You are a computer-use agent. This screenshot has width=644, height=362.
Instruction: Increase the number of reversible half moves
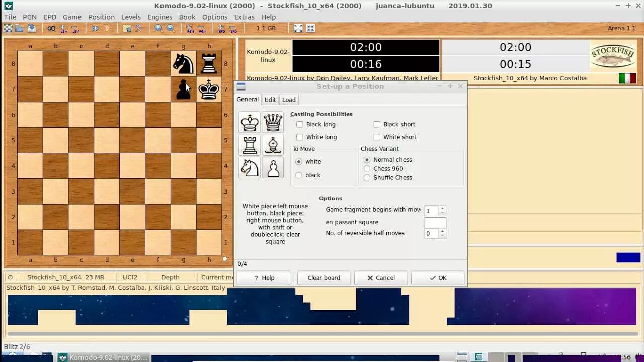point(442,231)
